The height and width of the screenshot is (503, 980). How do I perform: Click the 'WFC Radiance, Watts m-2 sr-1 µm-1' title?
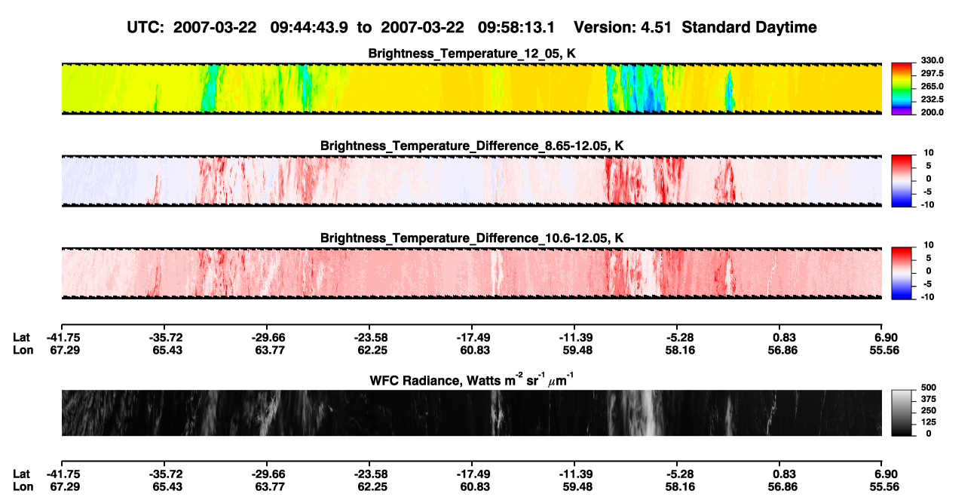[472, 379]
